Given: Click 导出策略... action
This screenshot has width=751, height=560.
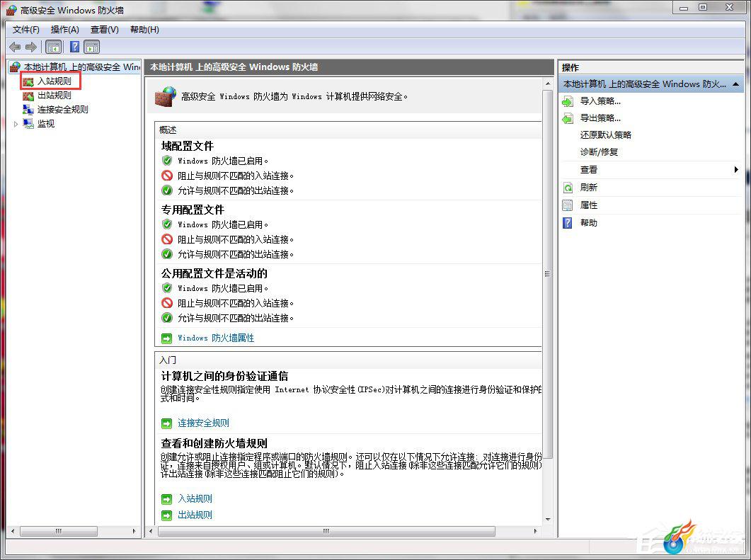Looking at the screenshot, I should (601, 118).
